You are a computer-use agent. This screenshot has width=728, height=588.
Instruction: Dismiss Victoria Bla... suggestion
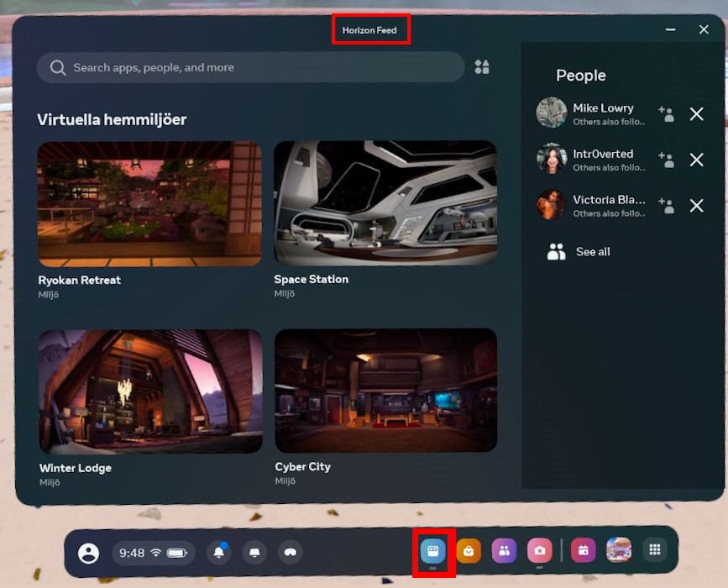coord(696,206)
